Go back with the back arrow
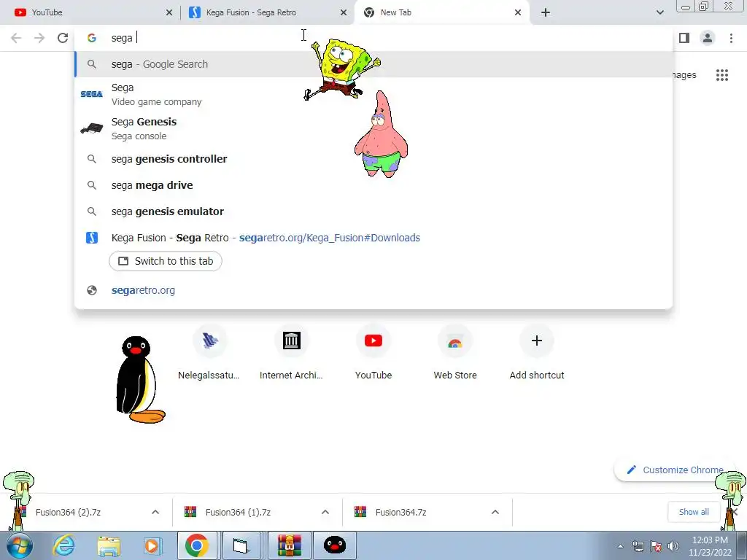 coord(16,38)
